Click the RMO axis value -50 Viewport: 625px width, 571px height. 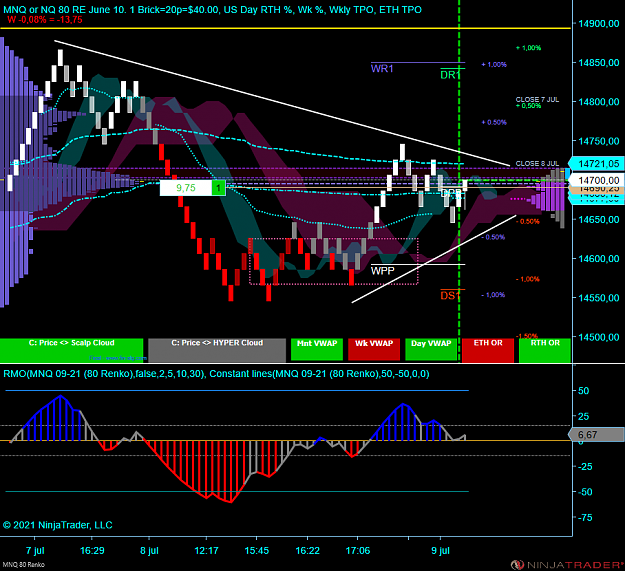584,492
